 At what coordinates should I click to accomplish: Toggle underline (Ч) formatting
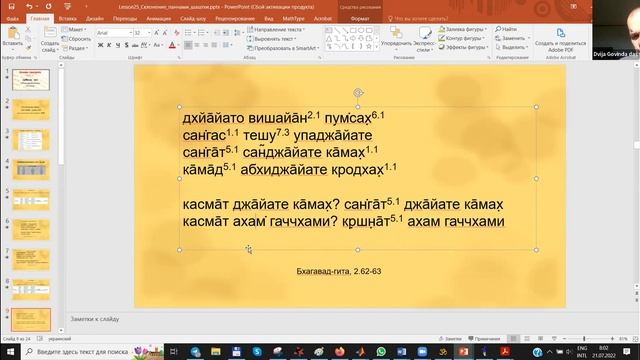click(x=118, y=45)
